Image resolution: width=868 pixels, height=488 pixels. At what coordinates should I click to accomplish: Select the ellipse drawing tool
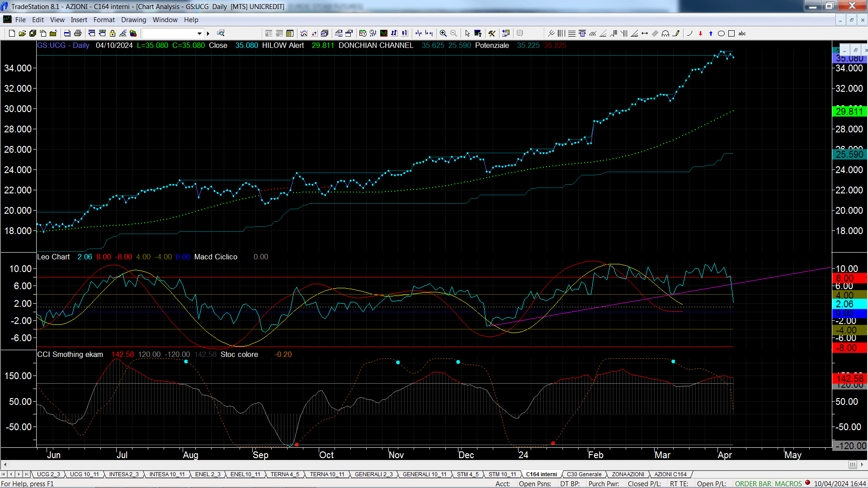click(x=721, y=33)
